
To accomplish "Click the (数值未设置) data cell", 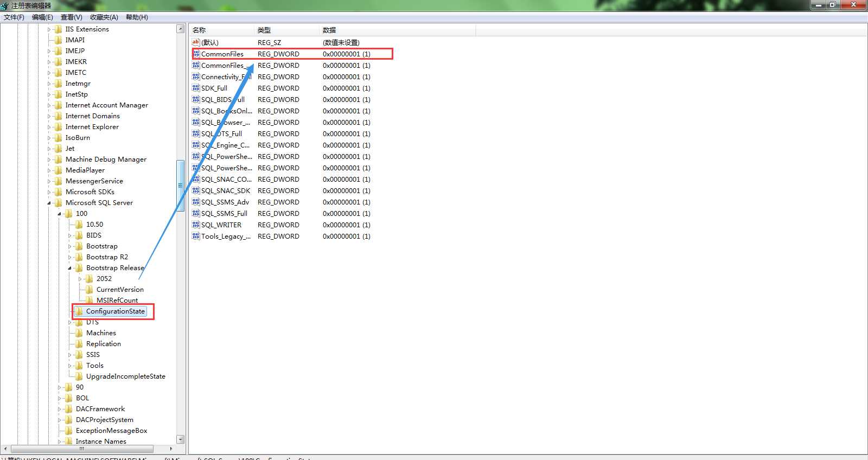I will point(341,42).
